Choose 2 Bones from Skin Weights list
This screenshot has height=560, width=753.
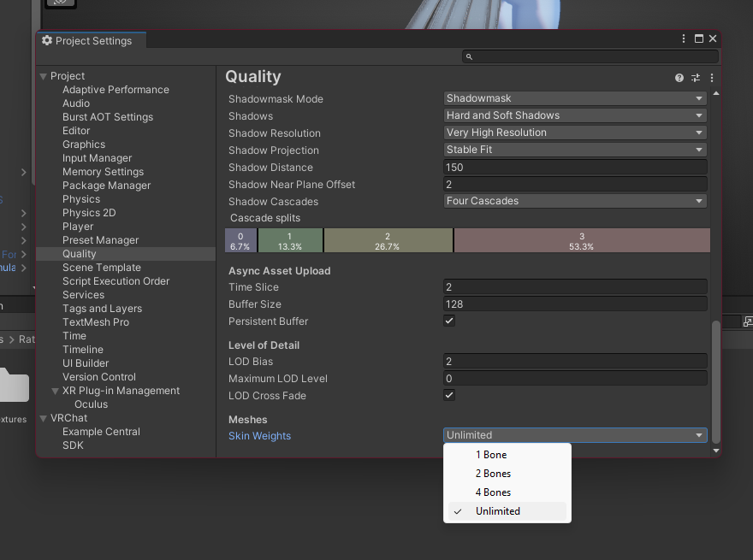(493, 474)
